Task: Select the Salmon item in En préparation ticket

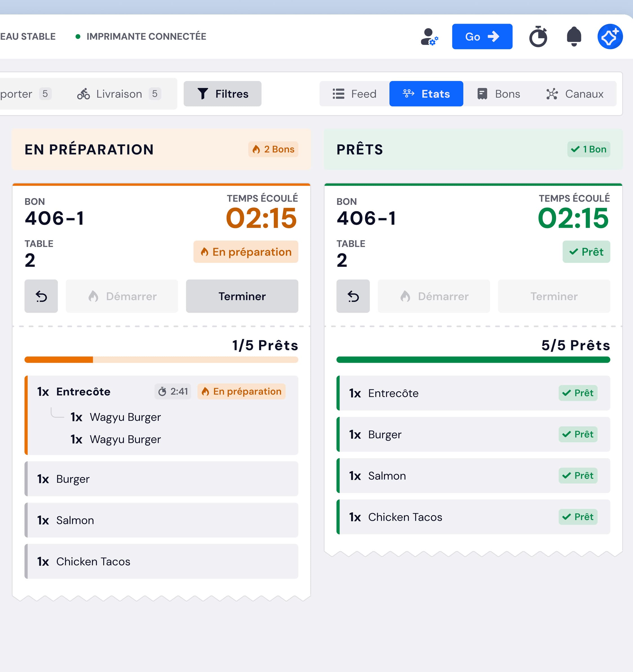Action: point(161,520)
